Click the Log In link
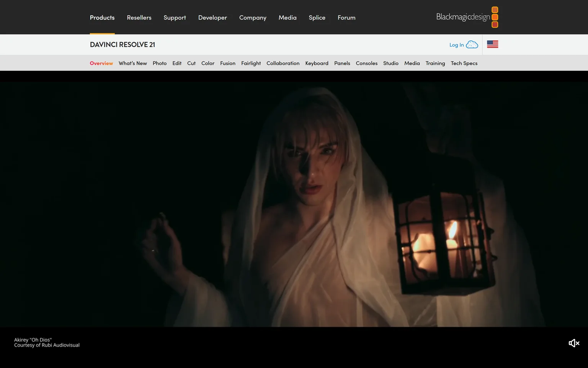The image size is (588, 368). (x=456, y=45)
